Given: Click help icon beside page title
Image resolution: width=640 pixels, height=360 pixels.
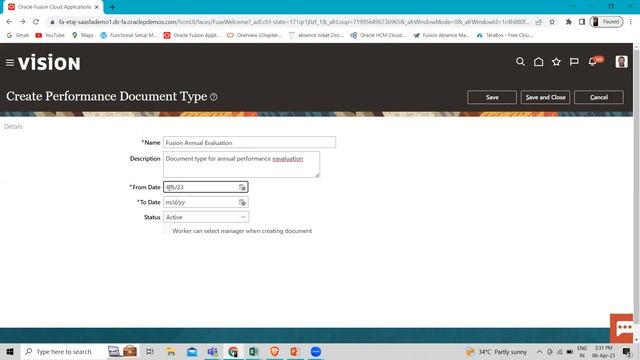Looking at the screenshot, I should (214, 97).
